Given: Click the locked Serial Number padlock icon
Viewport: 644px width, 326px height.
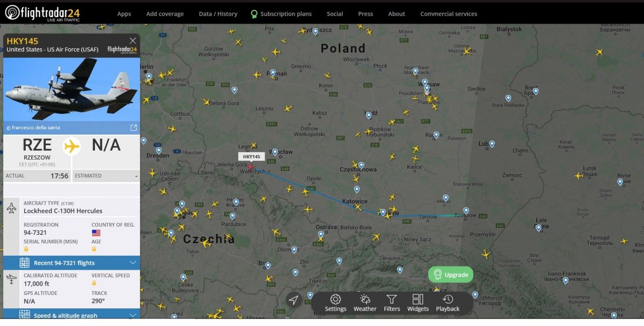Looking at the screenshot, I should pos(26,249).
